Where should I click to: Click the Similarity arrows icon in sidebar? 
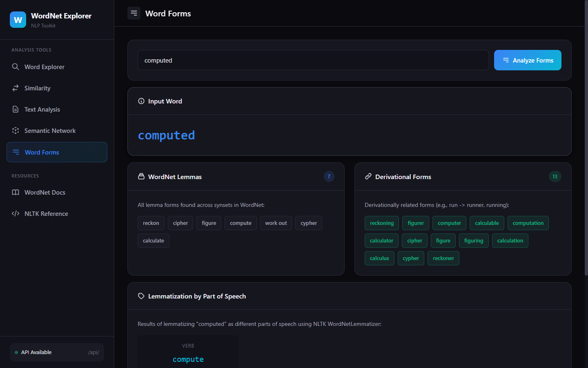pyautogui.click(x=16, y=88)
